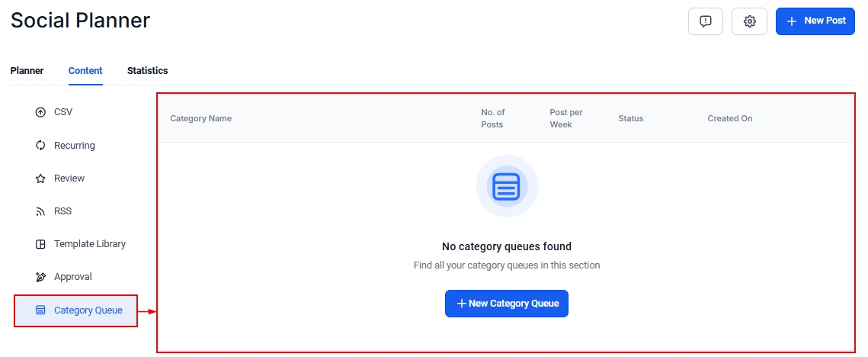Open Review via its star icon

tap(41, 178)
